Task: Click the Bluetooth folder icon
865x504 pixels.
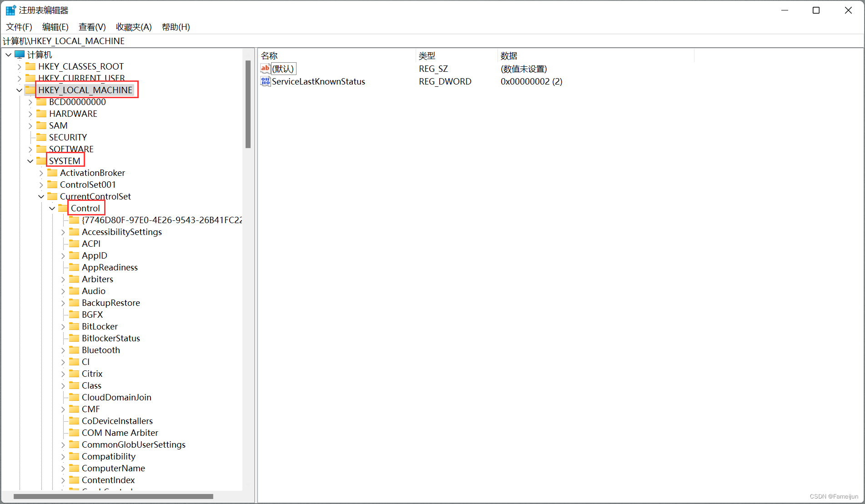Action: coord(74,349)
